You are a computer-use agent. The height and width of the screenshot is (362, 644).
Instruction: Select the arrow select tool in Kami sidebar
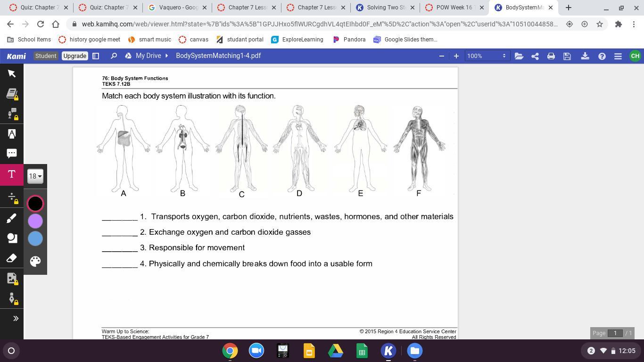(x=12, y=74)
